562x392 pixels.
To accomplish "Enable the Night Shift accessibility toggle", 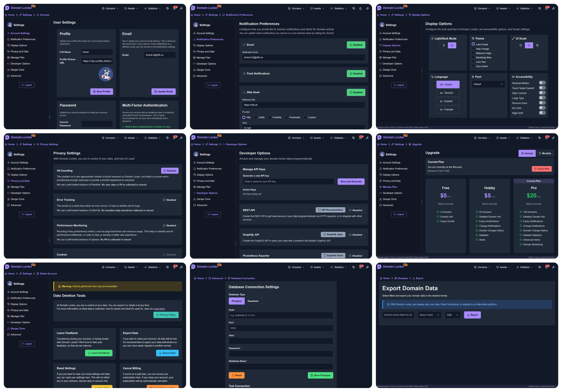I will coord(542,113).
